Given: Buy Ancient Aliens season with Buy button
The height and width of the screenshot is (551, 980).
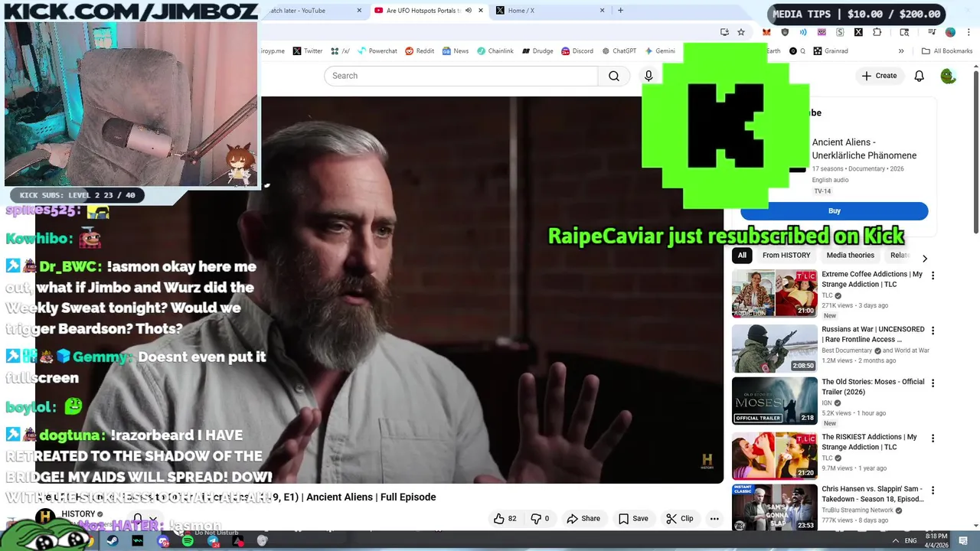Looking at the screenshot, I should click(x=835, y=211).
